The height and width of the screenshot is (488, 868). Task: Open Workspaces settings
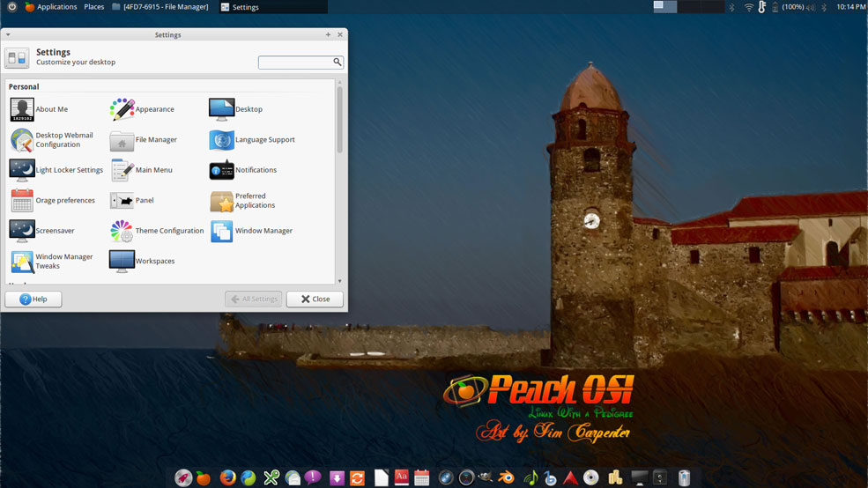pos(142,262)
